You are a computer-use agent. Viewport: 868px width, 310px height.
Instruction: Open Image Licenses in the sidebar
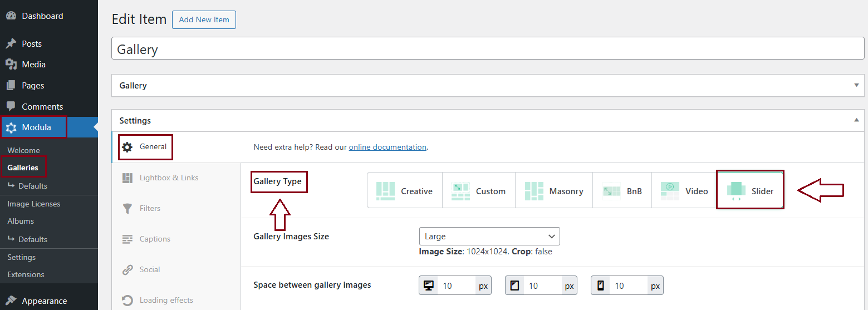[34, 204]
